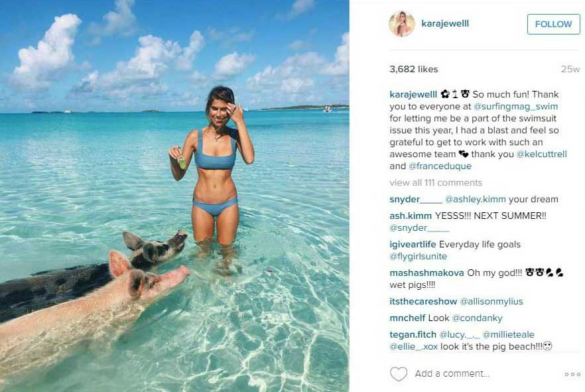Open the mashashmakova commenter profile
Viewport: 585px width, 392px height.
click(x=427, y=273)
